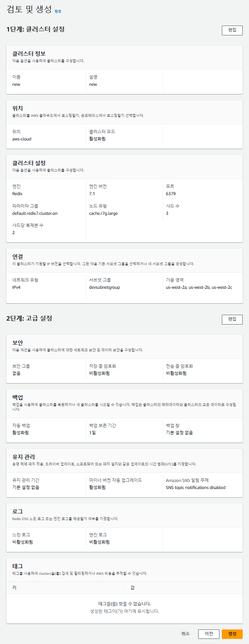The width and height of the screenshot is (249, 644).
Task: Click the engine value Redis
Action: pos(17,194)
